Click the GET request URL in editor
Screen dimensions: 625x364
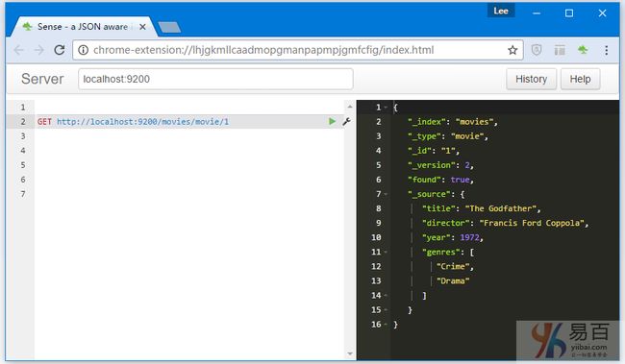point(142,121)
